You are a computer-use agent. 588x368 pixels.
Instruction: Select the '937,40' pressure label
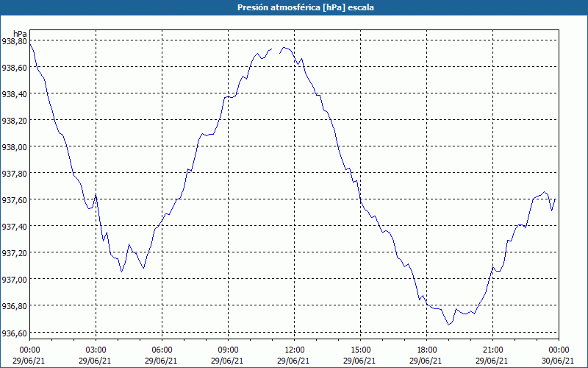14,227
